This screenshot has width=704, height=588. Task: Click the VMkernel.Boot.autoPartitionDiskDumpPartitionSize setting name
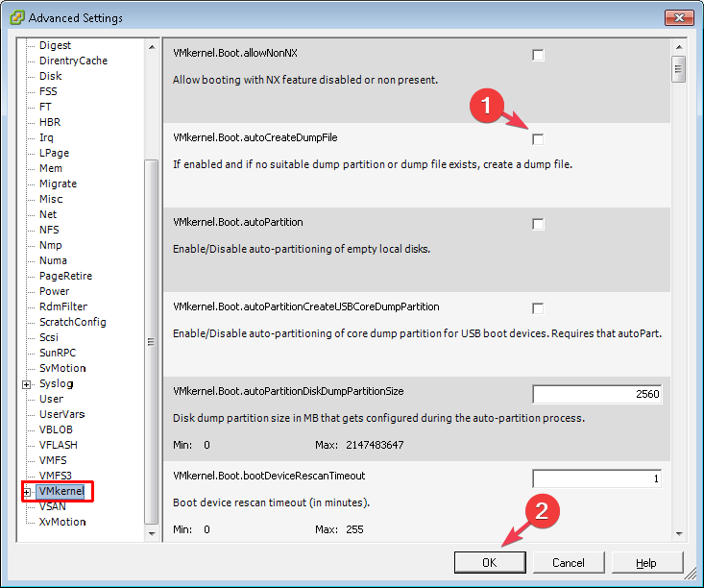288,391
